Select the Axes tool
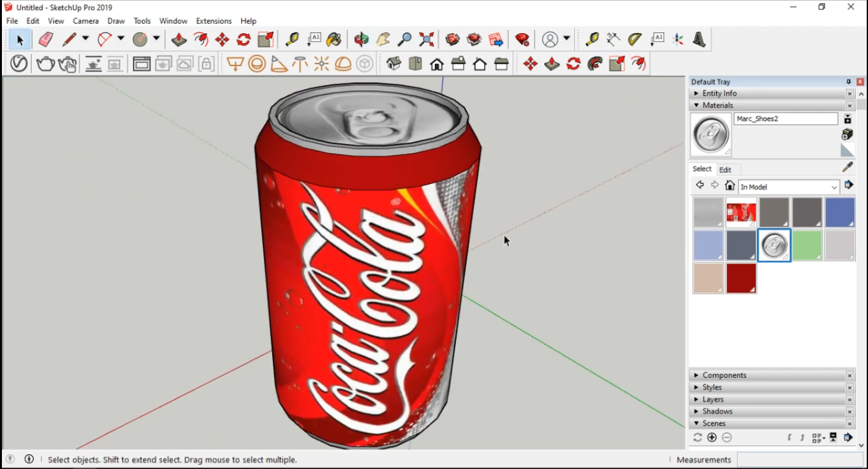 [678, 40]
